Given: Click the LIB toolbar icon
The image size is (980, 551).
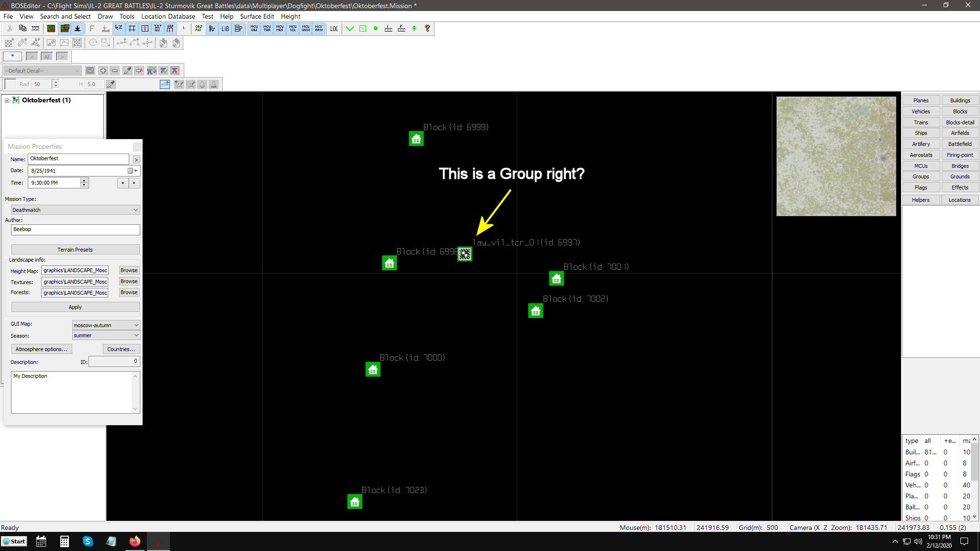Looking at the screenshot, I should pos(225,29).
